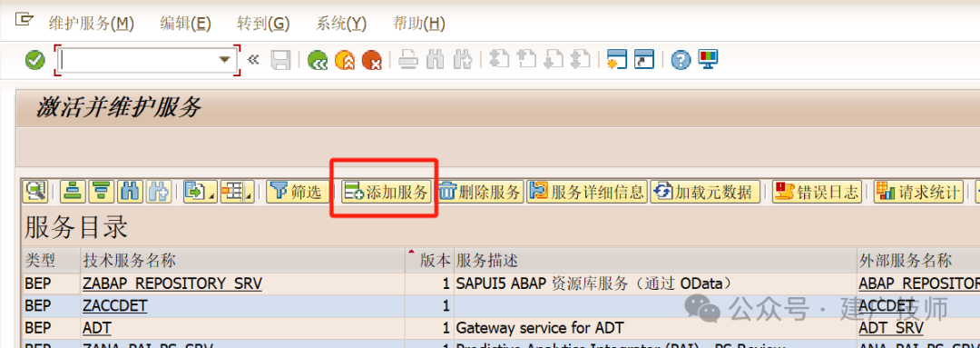The height and width of the screenshot is (348, 980).
Task: Open the 转到(G) menu
Action: (263, 24)
